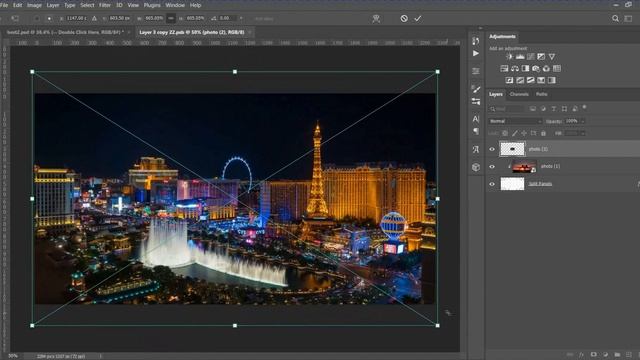Screen dimensions: 640x360
Task: Open the Paragraph panel icon
Action: (476, 131)
